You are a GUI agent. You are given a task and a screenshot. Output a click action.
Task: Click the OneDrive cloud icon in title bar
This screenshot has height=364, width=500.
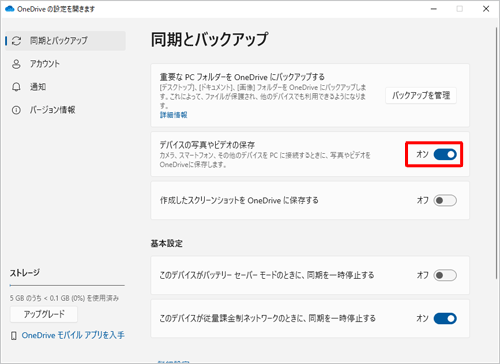click(x=10, y=9)
